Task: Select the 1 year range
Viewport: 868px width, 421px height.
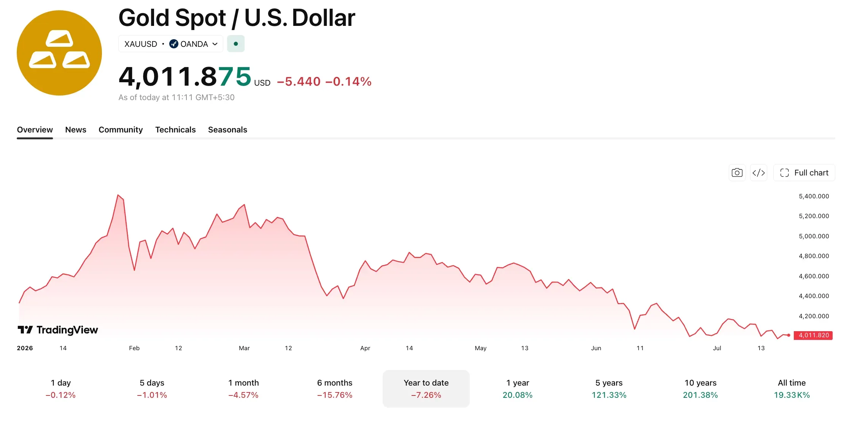Action: pyautogui.click(x=518, y=389)
